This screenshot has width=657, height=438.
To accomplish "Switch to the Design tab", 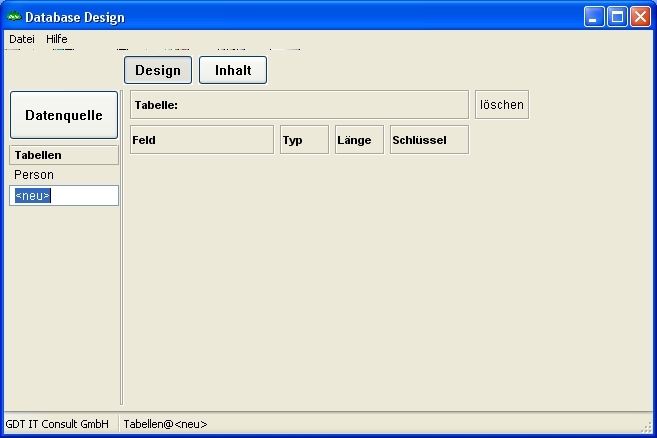I will click(158, 70).
